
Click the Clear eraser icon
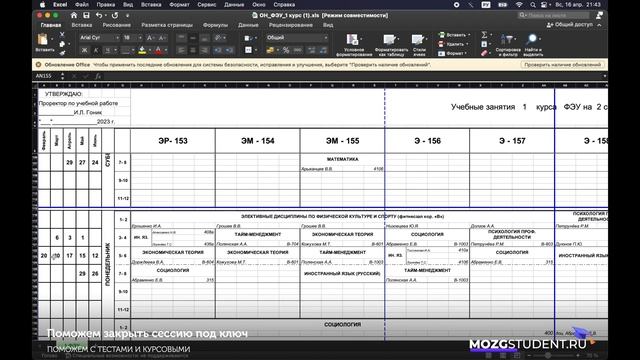(484, 53)
